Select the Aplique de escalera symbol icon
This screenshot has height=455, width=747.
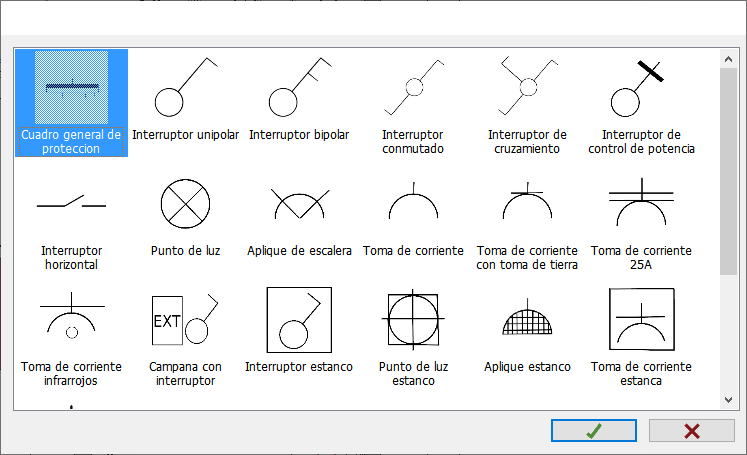tap(300, 204)
